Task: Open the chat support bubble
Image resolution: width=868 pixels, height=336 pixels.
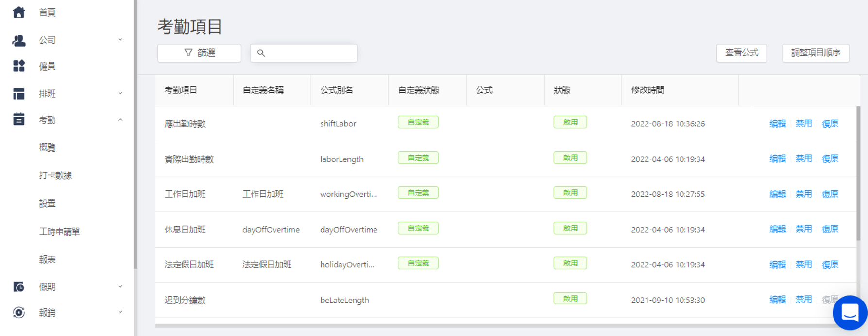Action: pos(850,313)
